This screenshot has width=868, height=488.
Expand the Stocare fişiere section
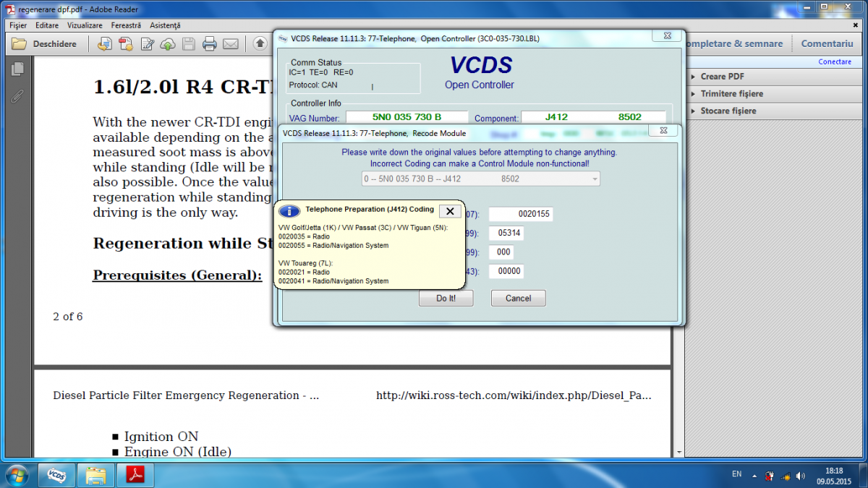[x=773, y=111]
